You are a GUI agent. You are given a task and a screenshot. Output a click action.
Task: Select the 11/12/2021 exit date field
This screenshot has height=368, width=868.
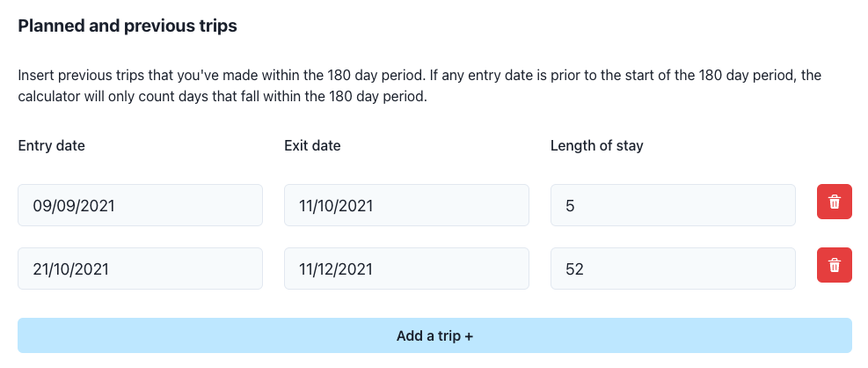click(x=406, y=269)
